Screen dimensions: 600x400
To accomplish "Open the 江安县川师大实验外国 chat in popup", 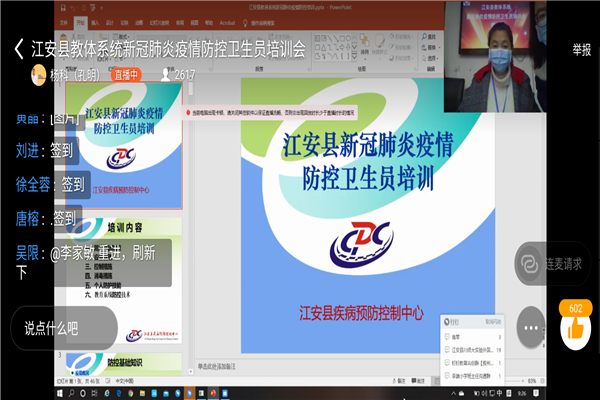I will click(x=473, y=350).
